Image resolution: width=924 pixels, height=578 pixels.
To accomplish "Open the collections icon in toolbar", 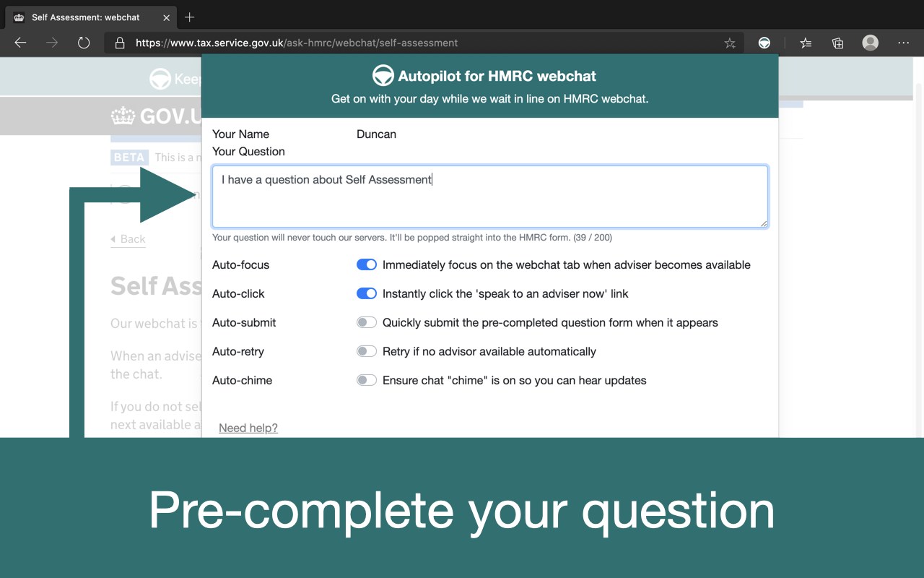I will [837, 43].
